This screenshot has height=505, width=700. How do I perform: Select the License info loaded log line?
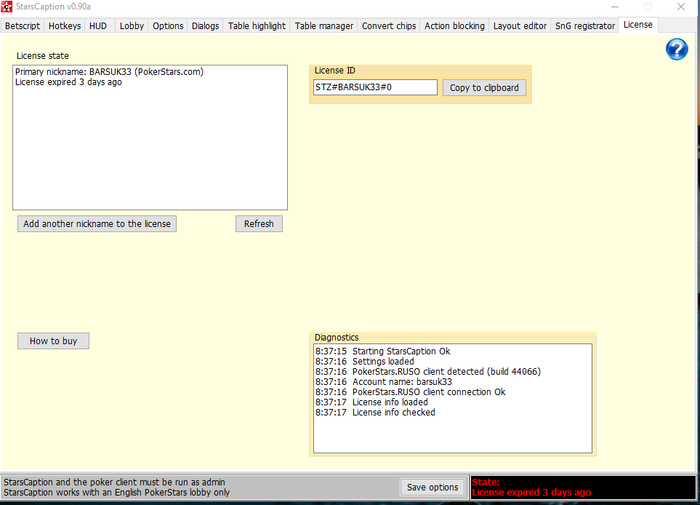pos(371,402)
